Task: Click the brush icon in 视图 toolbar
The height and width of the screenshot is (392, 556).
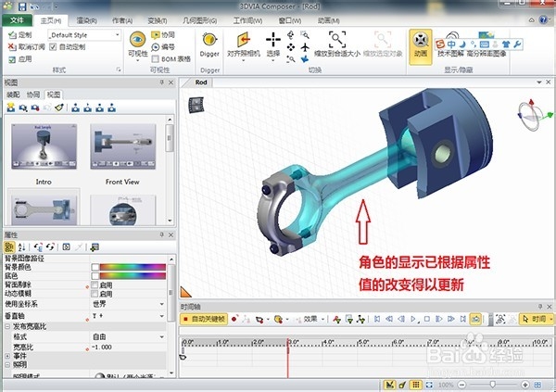Action: pyautogui.click(x=59, y=107)
